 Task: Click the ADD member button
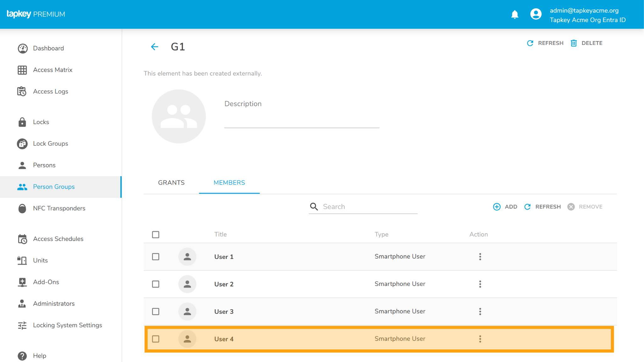click(x=505, y=207)
